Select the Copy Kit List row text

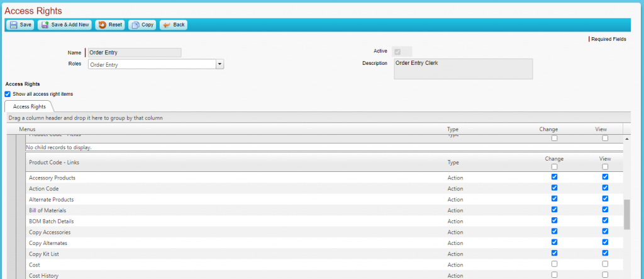tap(44, 254)
